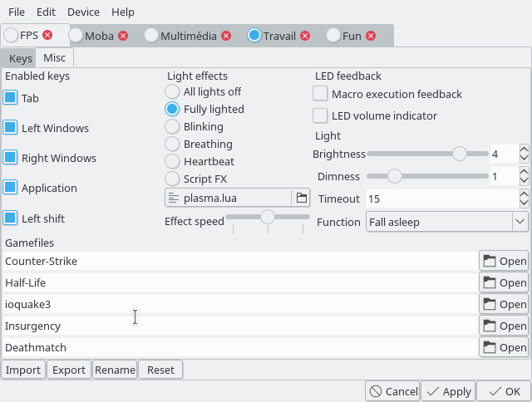This screenshot has height=402, width=532.
Task: Increase the Brightness spinbox value
Action: (524, 150)
